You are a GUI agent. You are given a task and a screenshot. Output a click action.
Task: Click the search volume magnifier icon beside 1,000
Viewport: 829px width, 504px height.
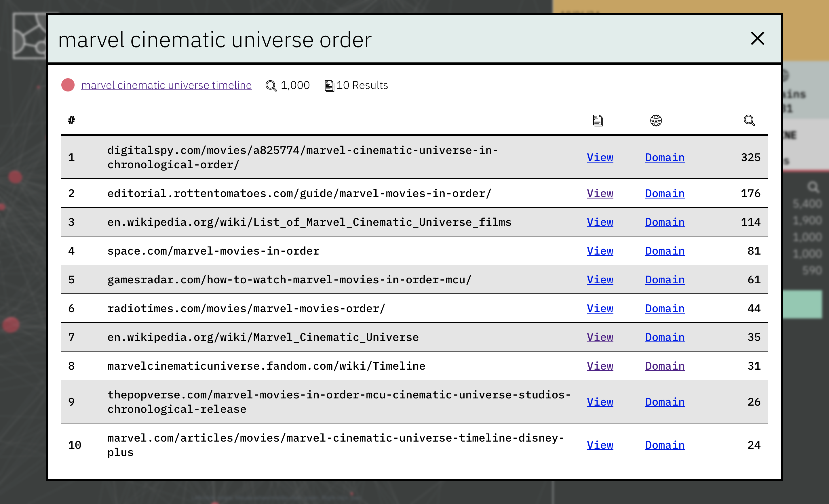pos(271,86)
